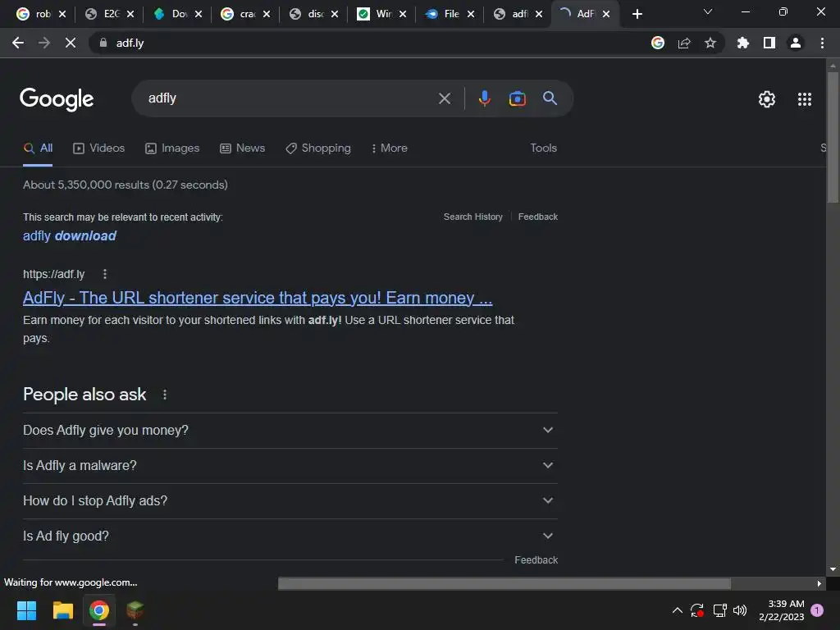This screenshot has width=840, height=630.
Task: Select the All results tab
Action: [x=38, y=148]
